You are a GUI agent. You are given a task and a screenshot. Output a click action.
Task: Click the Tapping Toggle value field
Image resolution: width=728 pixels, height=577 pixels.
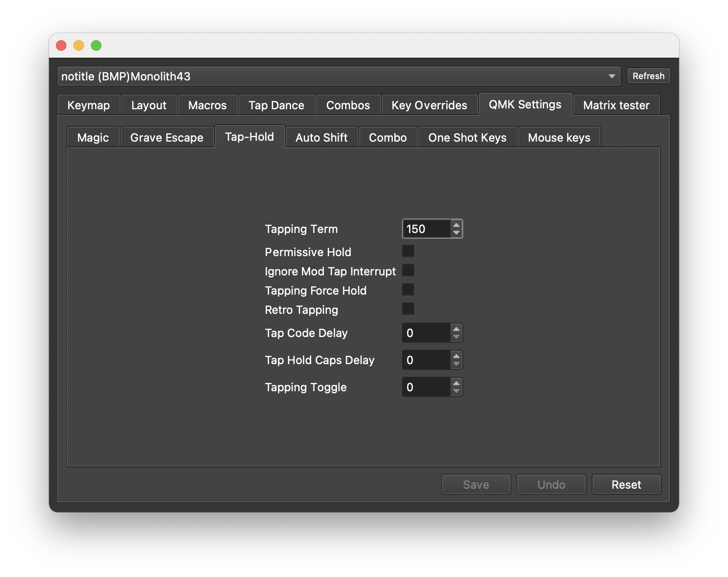426,387
